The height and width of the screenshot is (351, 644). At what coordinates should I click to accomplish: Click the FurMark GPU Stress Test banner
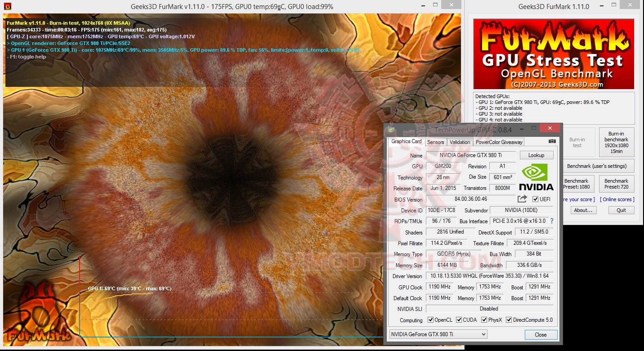pyautogui.click(x=553, y=54)
